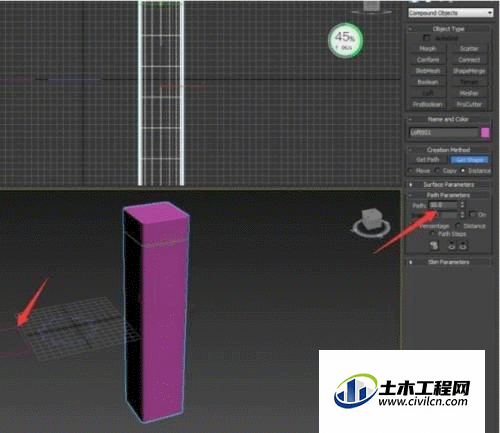Collapse the Object Type rollout
500x433 pixels.
[448, 29]
